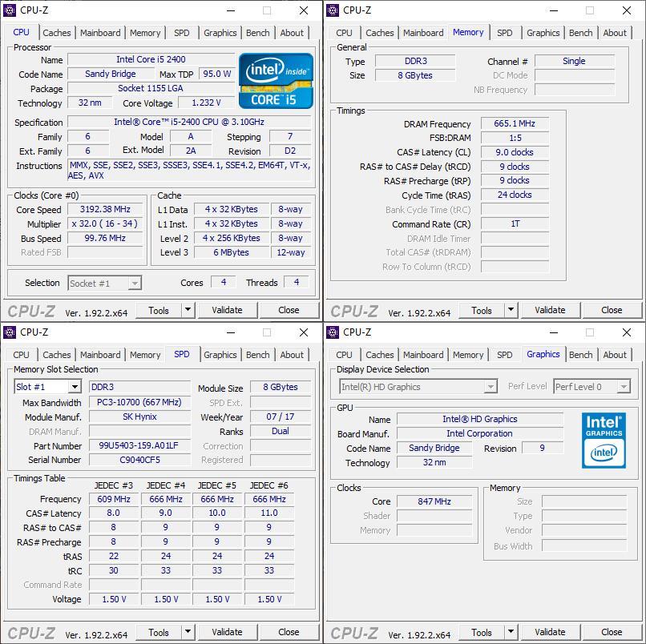Image resolution: width=646 pixels, height=644 pixels.
Task: Open the Perf Level 0 dropdown
Action: (624, 387)
